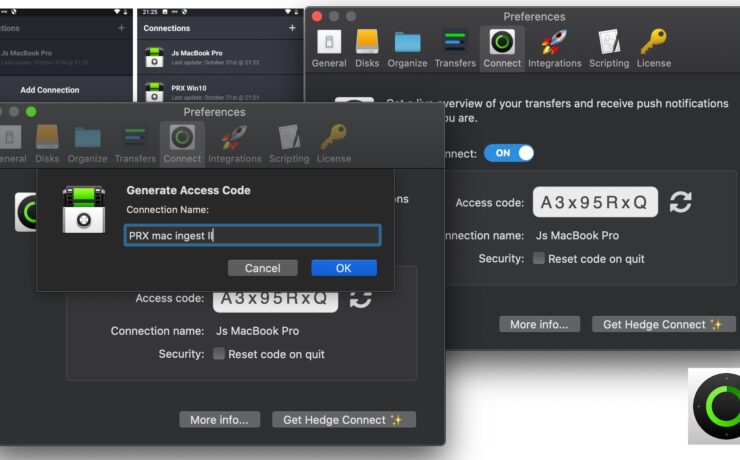Screen dimensions: 740x460
Task: Open Transfers tab in back Preferences window
Action: tap(455, 49)
